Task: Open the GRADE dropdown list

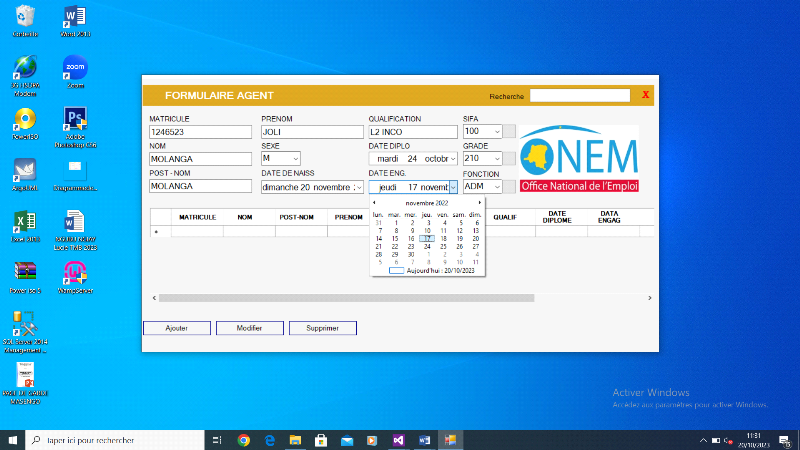Action: (497, 158)
